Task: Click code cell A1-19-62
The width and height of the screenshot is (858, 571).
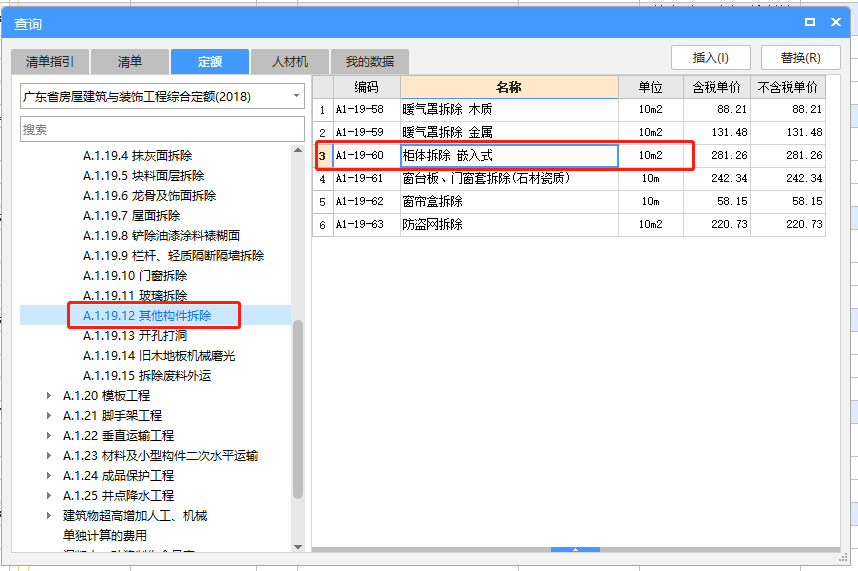Action: (367, 201)
